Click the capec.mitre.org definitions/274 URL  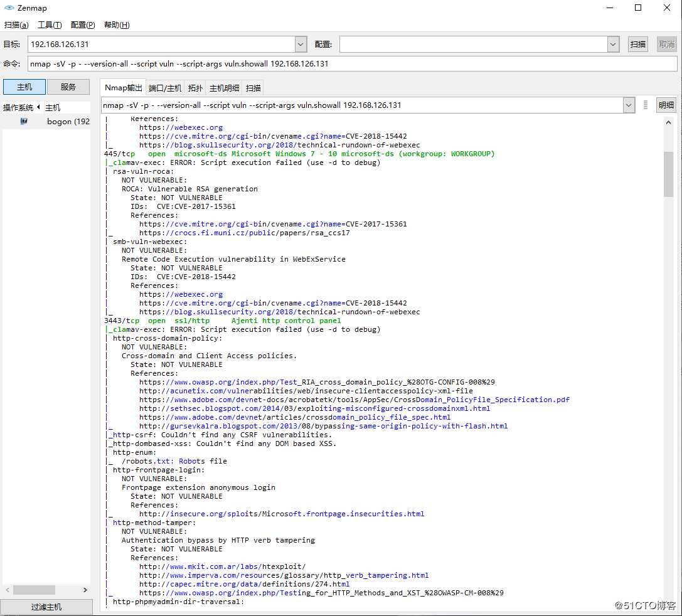244,584
